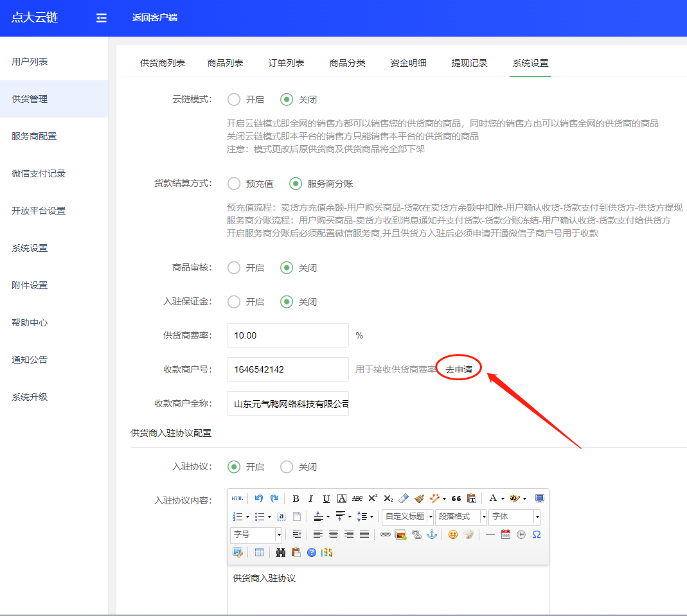Clear formatting with eraser icon
This screenshot has height=616, width=687.
click(404, 498)
